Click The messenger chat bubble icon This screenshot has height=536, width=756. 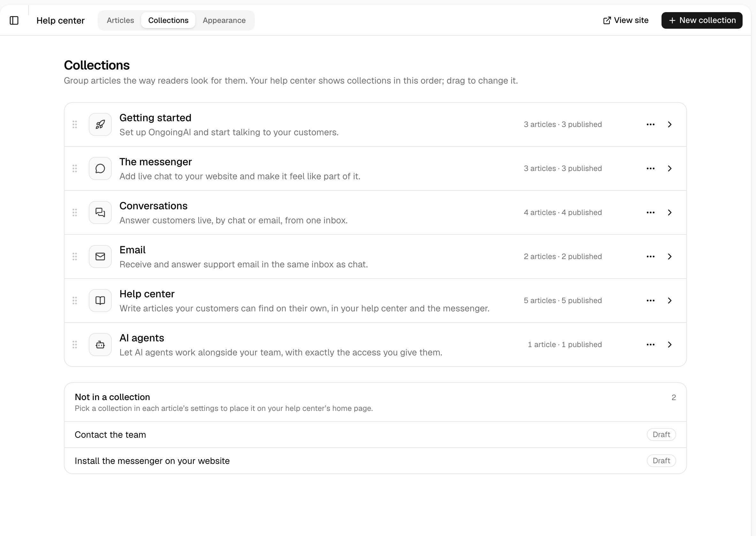point(100,168)
